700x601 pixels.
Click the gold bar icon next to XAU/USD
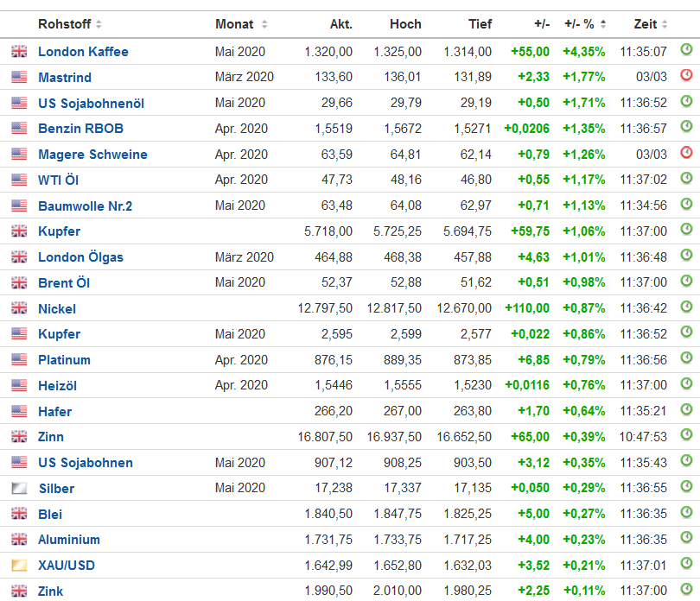[x=19, y=566]
